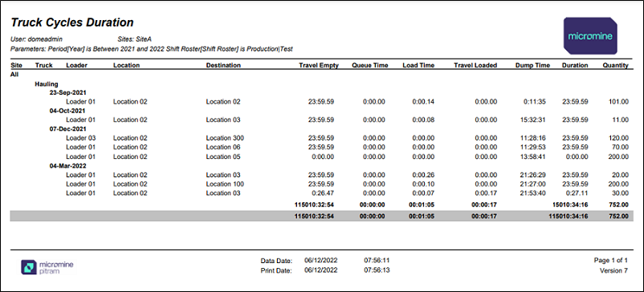Click the 101.00 quantity value

[618, 102]
